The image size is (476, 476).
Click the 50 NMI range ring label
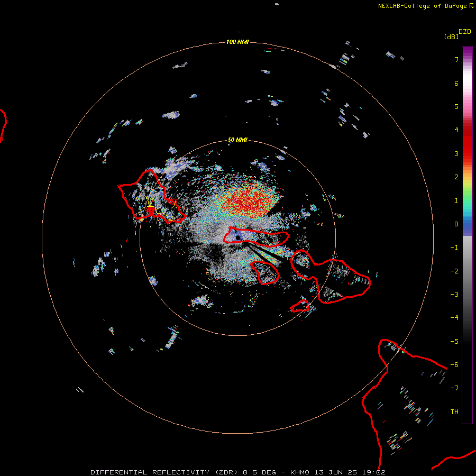coord(237,140)
